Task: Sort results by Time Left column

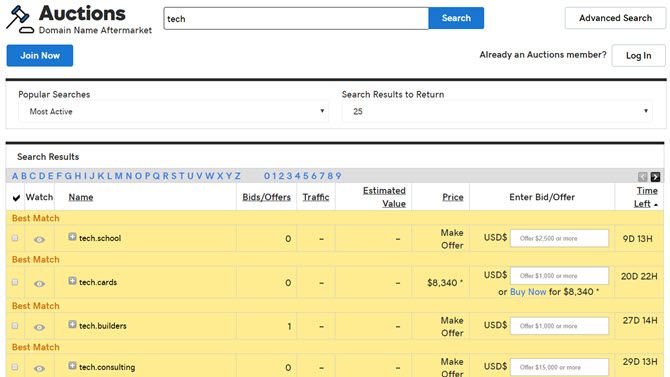Action: (646, 197)
